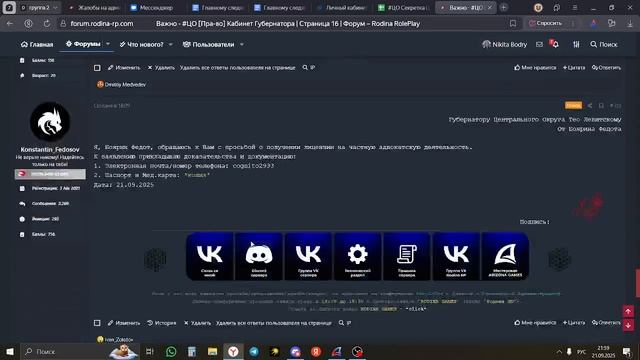Tick checkbox for Dmitriy Medvedev's post

coord(97,68)
